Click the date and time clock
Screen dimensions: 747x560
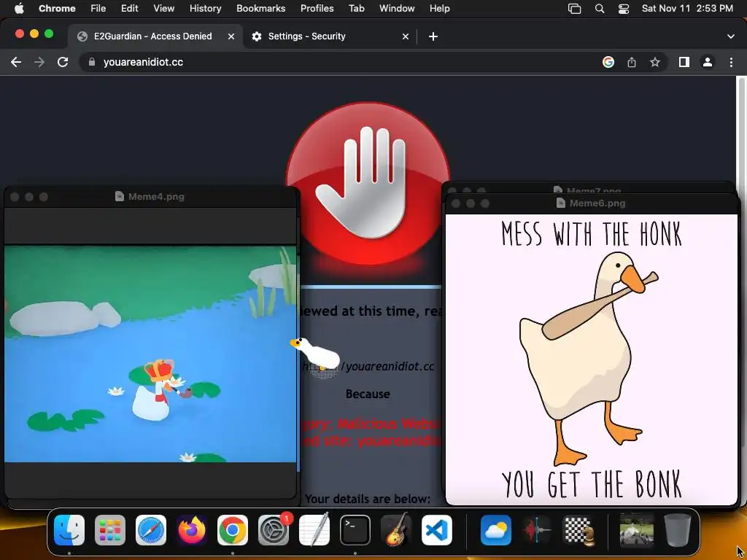[x=687, y=9]
